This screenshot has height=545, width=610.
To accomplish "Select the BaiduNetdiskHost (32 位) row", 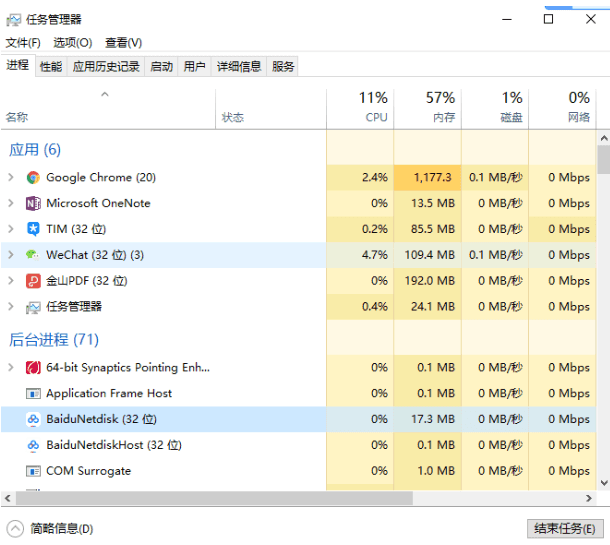I will coord(298,445).
